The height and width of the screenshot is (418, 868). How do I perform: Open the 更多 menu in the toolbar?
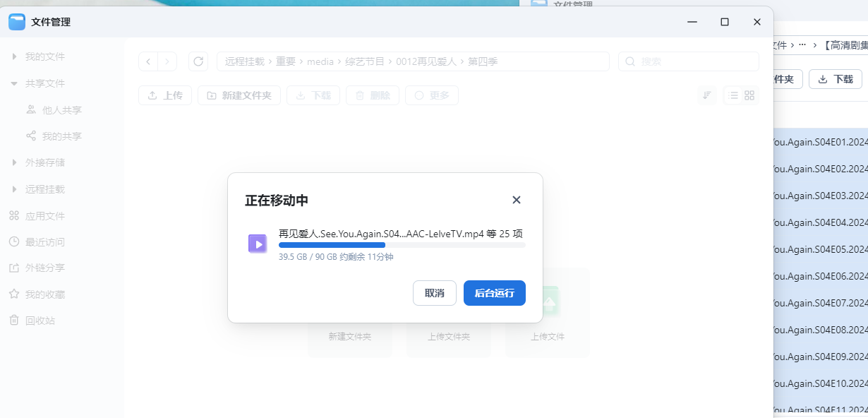[432, 95]
